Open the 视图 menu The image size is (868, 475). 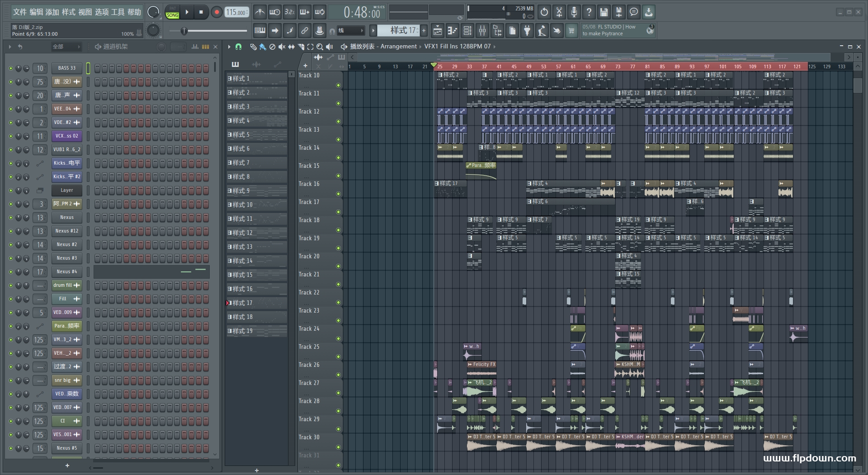point(85,12)
